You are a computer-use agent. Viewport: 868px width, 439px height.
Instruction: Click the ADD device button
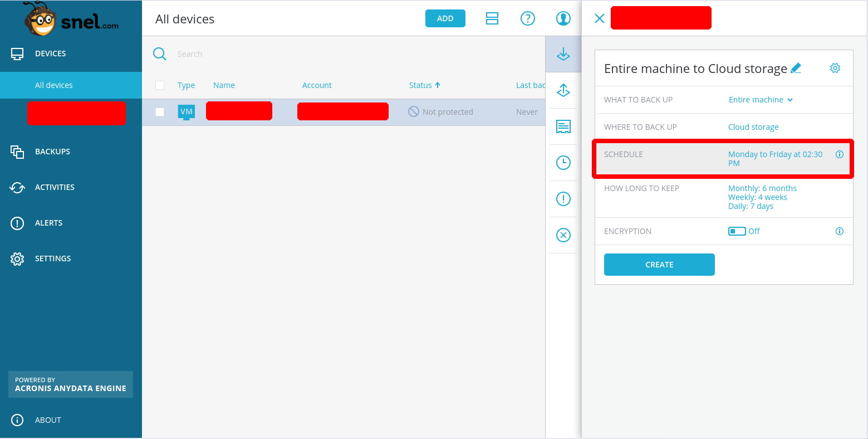pos(445,18)
